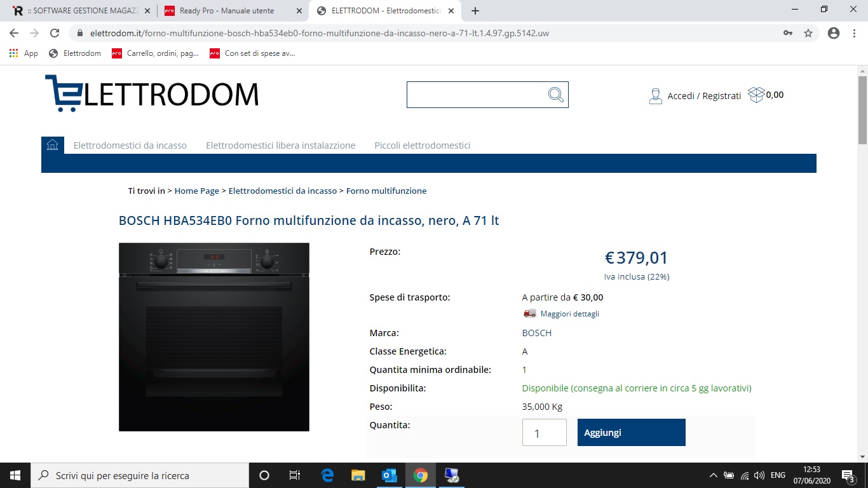Image resolution: width=868 pixels, height=488 pixels.
Task: Open Elettrodomestici da incasso menu
Action: coord(130,146)
